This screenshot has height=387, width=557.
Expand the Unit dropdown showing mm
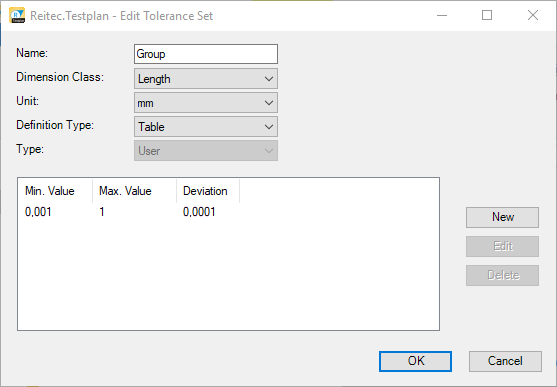coord(206,103)
